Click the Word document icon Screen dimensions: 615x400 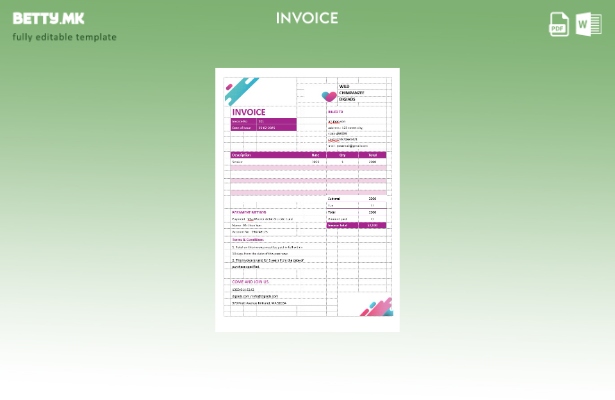(588, 24)
